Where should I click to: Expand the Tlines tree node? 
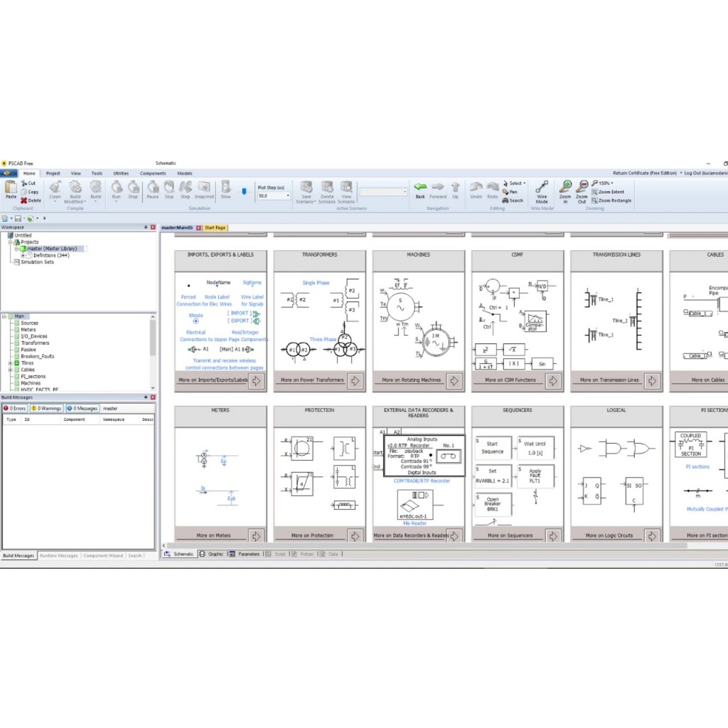point(10,363)
